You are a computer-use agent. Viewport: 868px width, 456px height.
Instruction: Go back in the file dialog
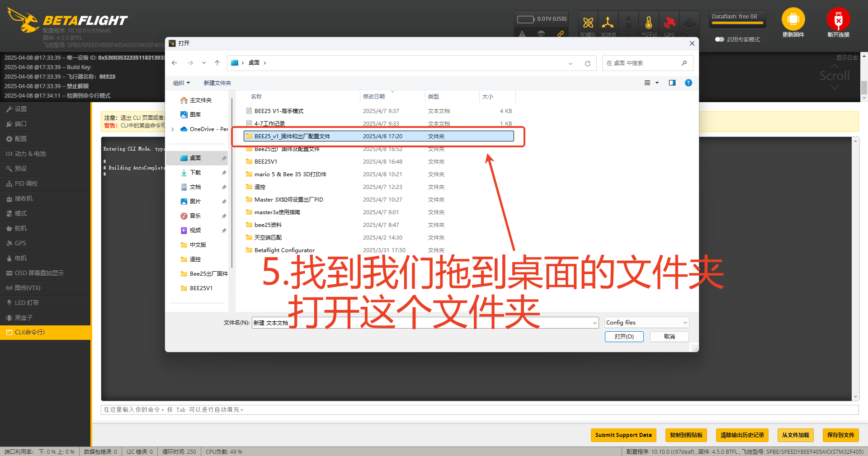[175, 63]
